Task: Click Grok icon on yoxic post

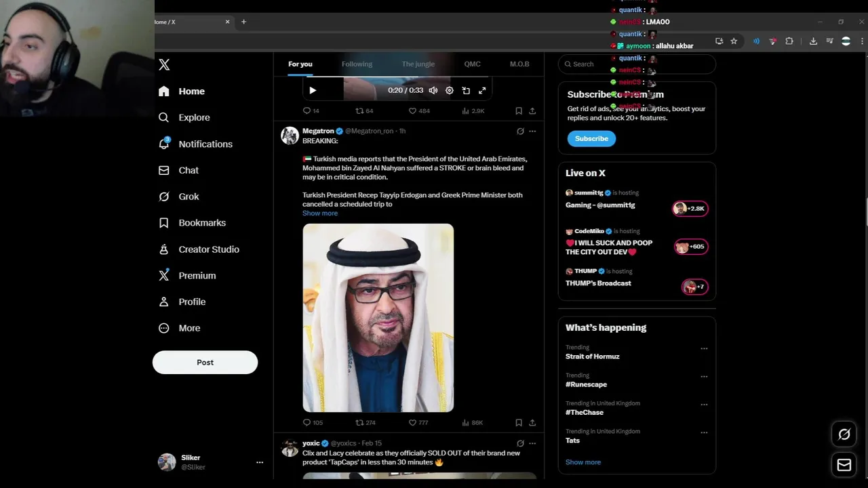Action: (520, 443)
